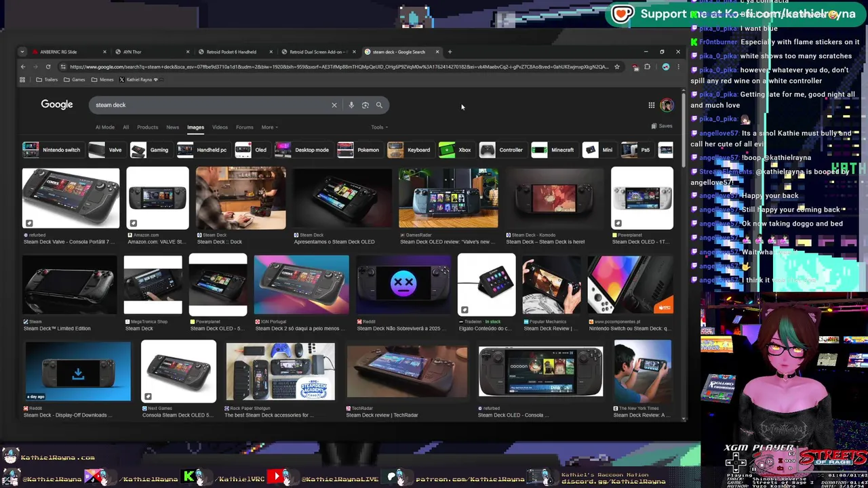Switch to Products results
The width and height of the screenshot is (868, 488).
147,127
